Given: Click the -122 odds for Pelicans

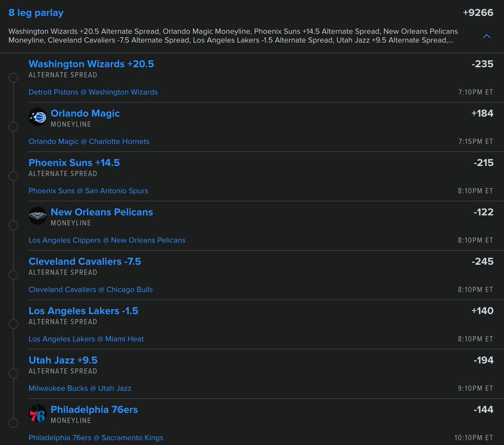Looking at the screenshot, I should [x=483, y=212].
